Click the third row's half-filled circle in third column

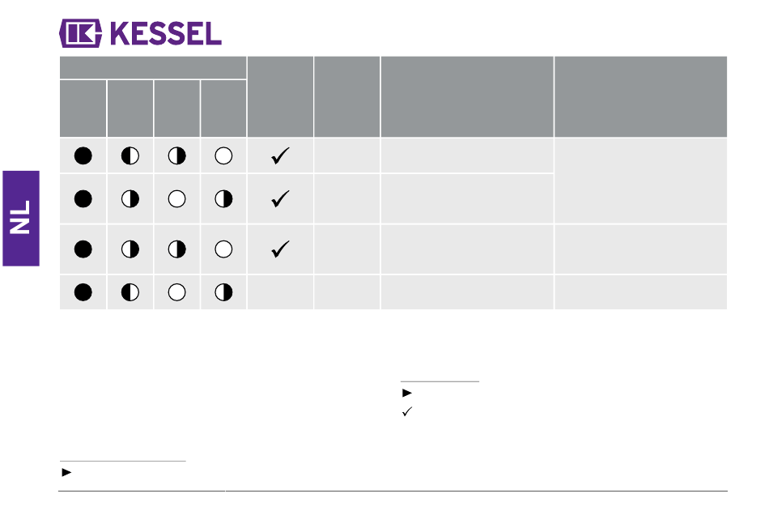tap(176, 249)
